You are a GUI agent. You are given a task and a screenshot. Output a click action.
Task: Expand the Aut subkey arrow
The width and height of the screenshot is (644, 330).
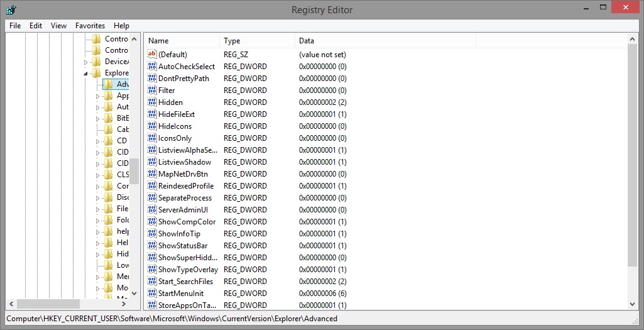[x=98, y=107]
